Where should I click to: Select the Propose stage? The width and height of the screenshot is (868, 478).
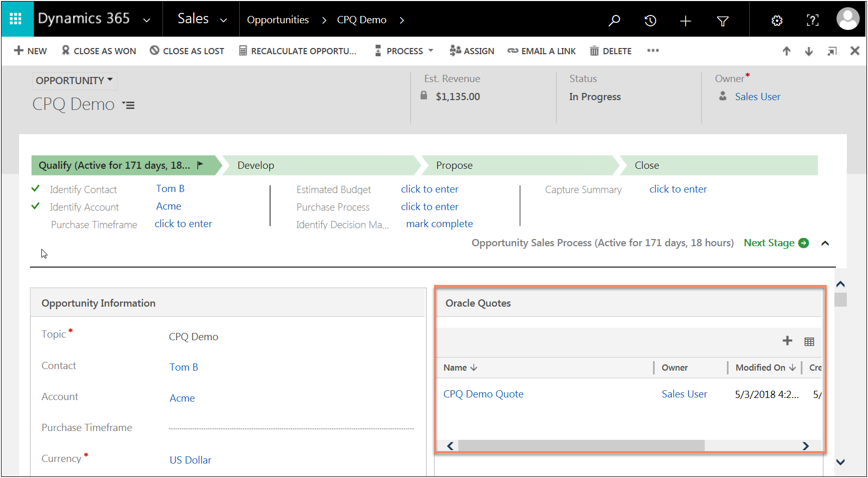tap(454, 166)
